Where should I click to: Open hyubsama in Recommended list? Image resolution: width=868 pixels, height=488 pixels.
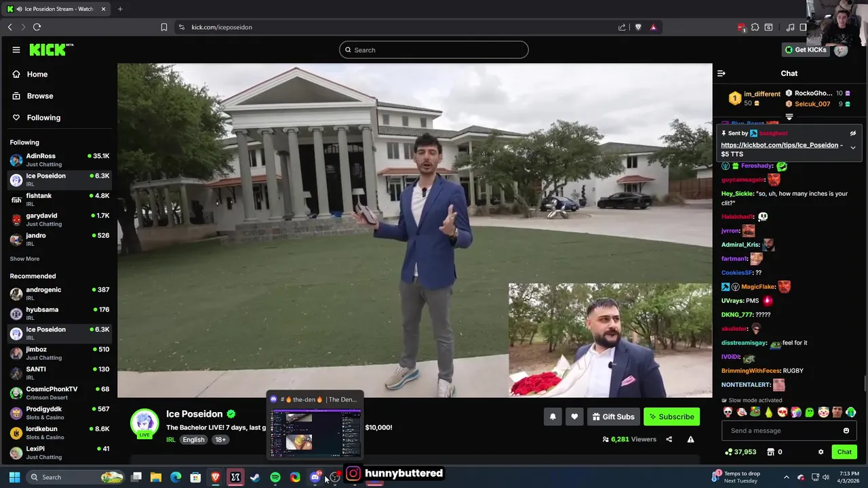tap(59, 313)
